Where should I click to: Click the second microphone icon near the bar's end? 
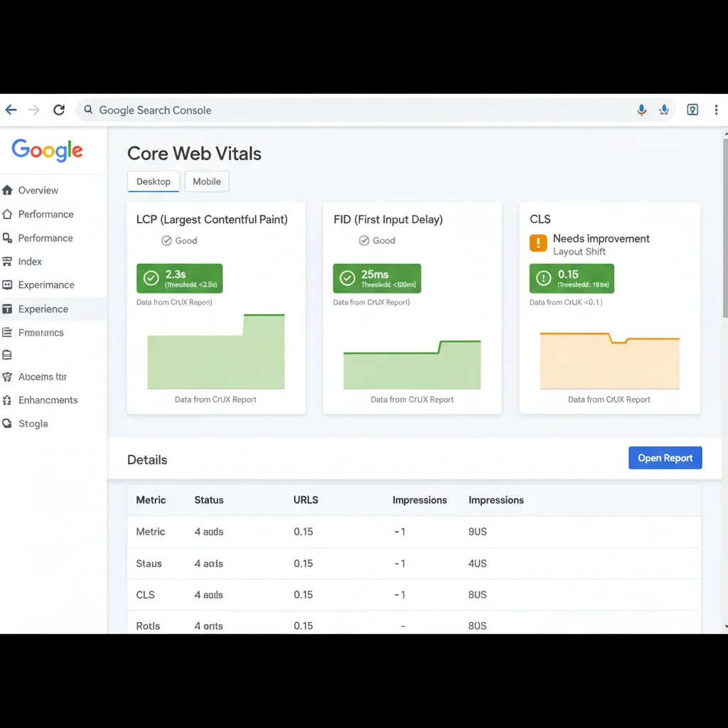pyautogui.click(x=664, y=110)
